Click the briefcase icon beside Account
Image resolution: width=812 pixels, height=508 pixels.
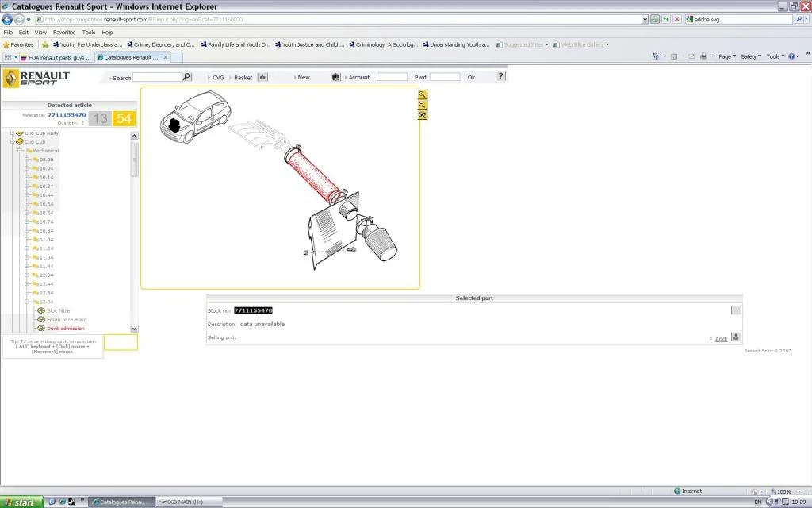tap(335, 77)
